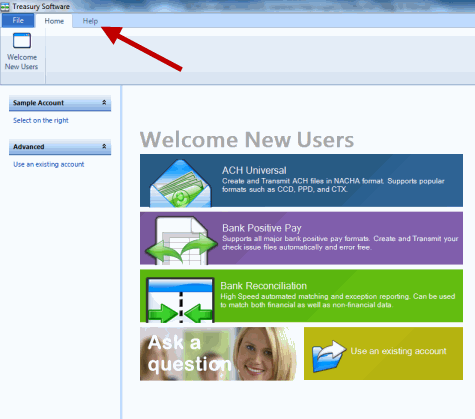Collapse the Sample Account panel chevron
This screenshot has height=419, width=475.
[x=104, y=103]
